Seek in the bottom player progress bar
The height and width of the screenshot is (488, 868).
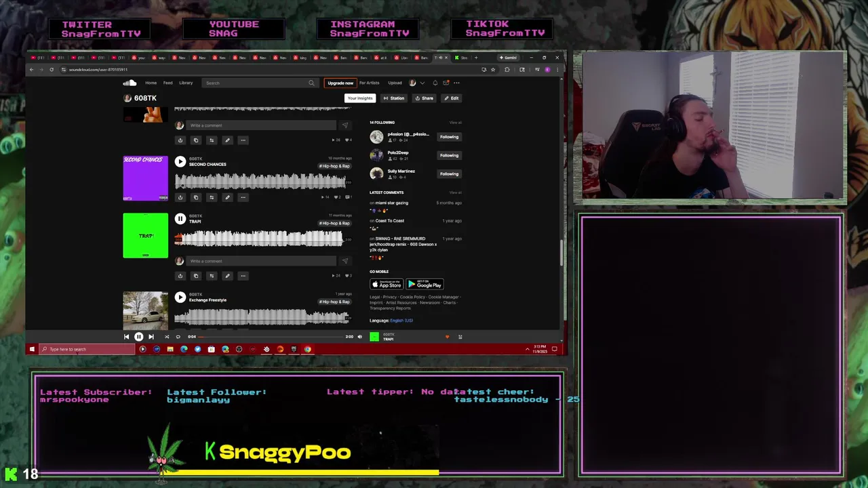click(x=271, y=337)
